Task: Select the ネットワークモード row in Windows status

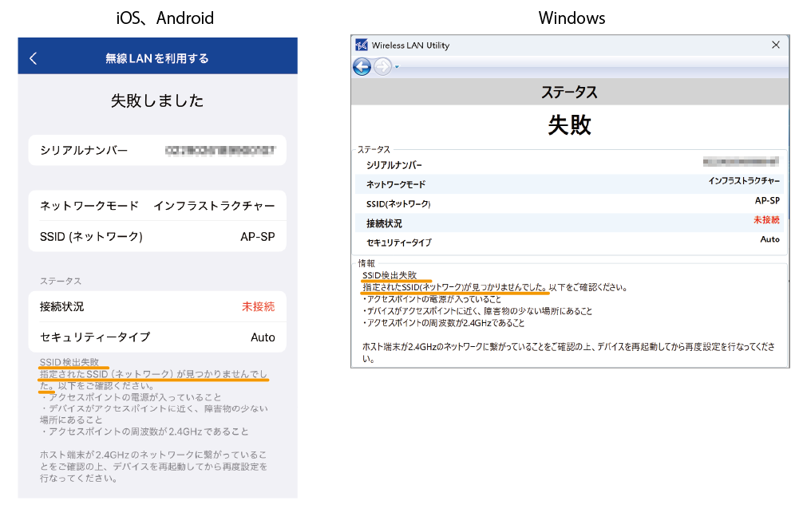Action: point(569,184)
